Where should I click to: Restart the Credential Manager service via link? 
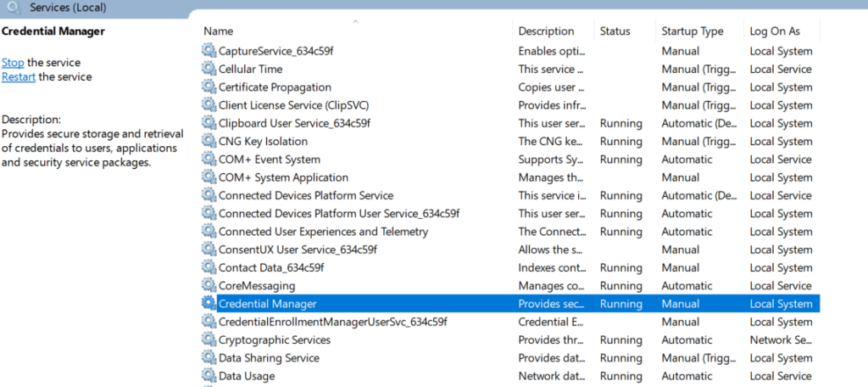pyautogui.click(x=19, y=76)
